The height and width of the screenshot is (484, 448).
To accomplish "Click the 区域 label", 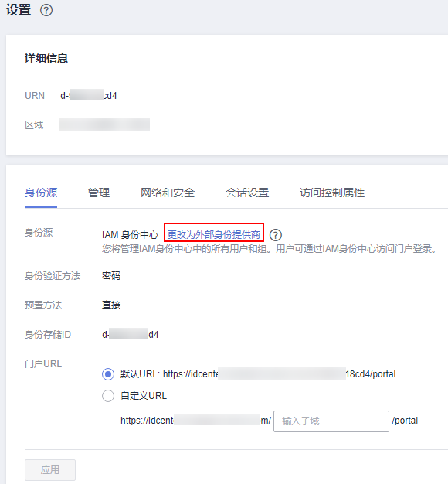I will pyautogui.click(x=34, y=125).
